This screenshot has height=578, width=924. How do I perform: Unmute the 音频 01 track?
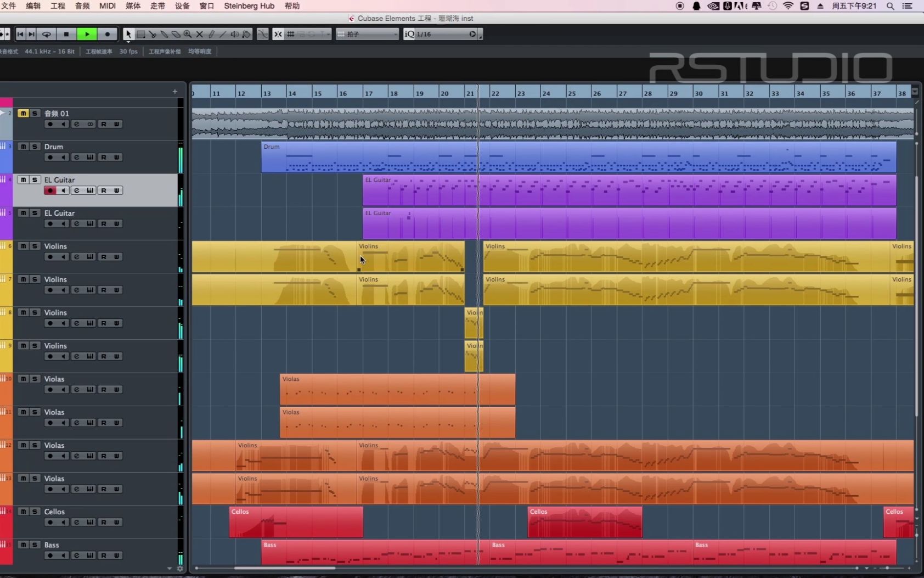pyautogui.click(x=23, y=113)
